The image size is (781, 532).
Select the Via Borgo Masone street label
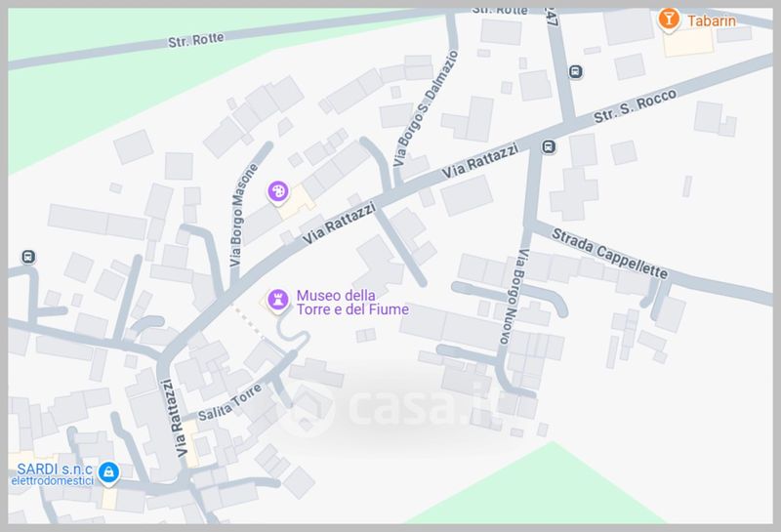(x=243, y=215)
